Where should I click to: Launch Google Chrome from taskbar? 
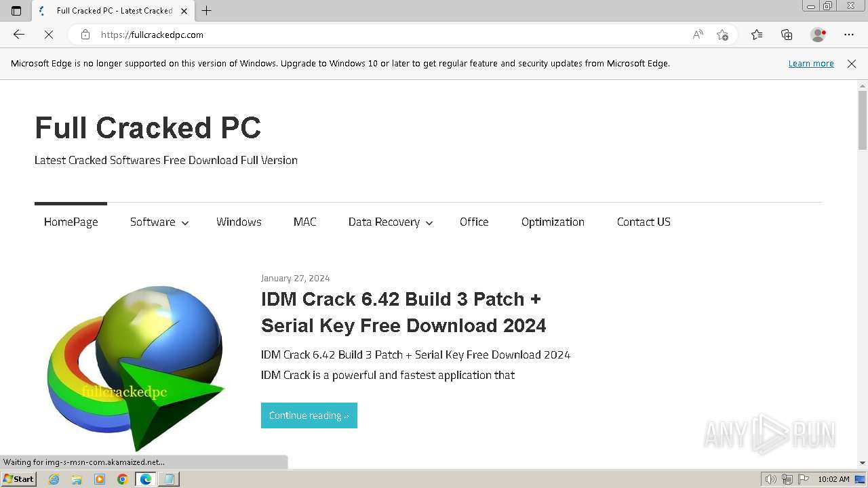(123, 479)
